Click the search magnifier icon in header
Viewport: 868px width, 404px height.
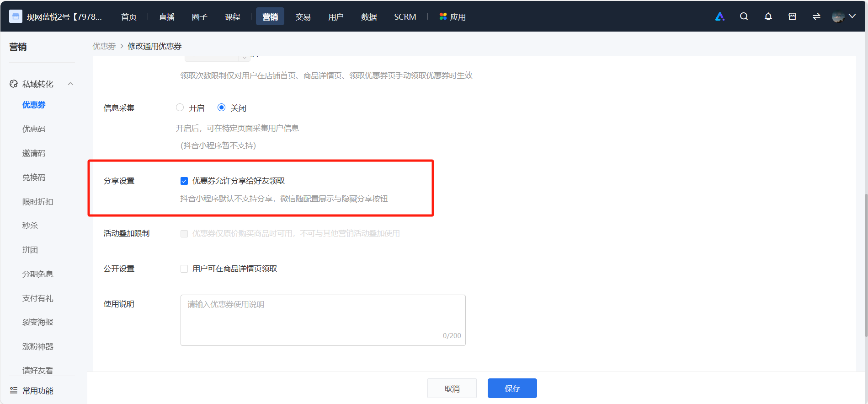[744, 16]
